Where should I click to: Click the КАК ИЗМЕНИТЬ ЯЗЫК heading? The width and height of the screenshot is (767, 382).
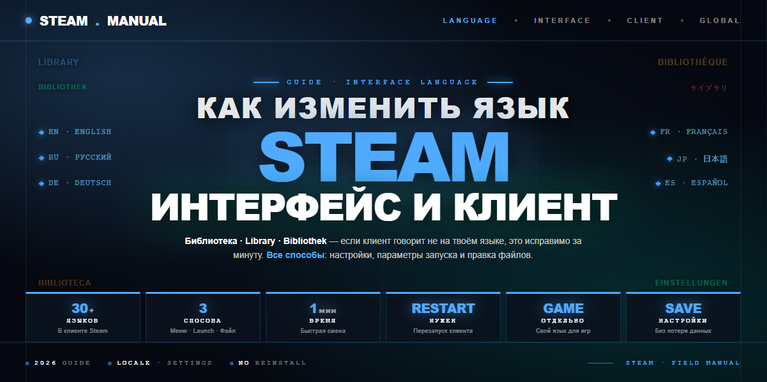click(x=383, y=108)
